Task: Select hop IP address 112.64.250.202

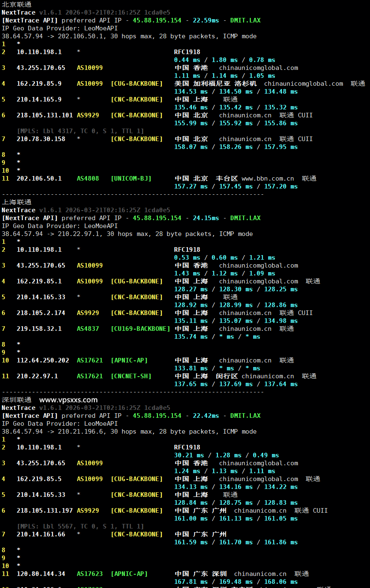Action: point(43,360)
